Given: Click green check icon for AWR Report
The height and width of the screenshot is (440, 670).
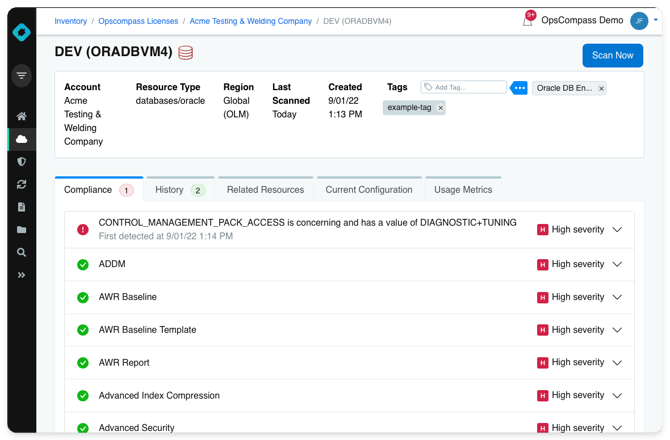Looking at the screenshot, I should coord(83,363).
